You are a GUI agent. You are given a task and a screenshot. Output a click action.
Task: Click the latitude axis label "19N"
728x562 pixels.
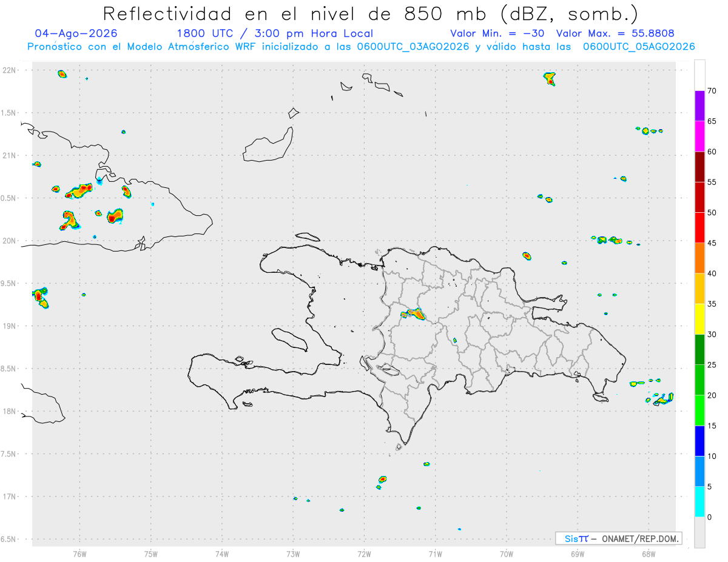point(9,326)
